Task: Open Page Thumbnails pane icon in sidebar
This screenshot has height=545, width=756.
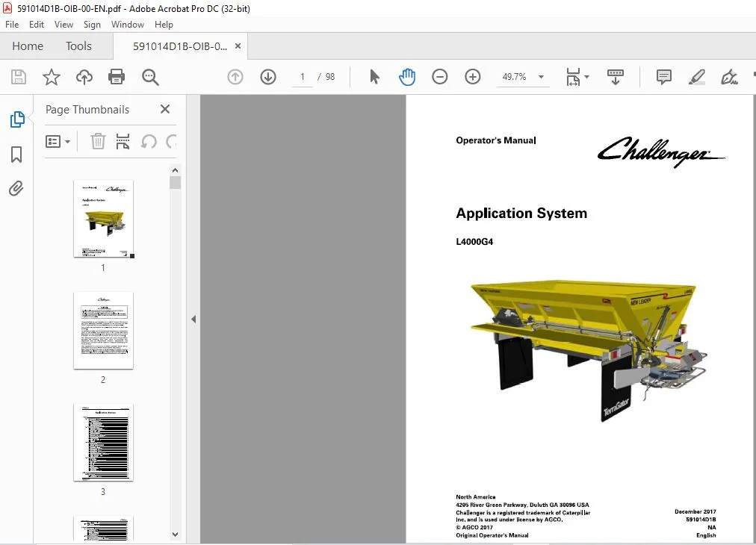Action: coord(17,119)
